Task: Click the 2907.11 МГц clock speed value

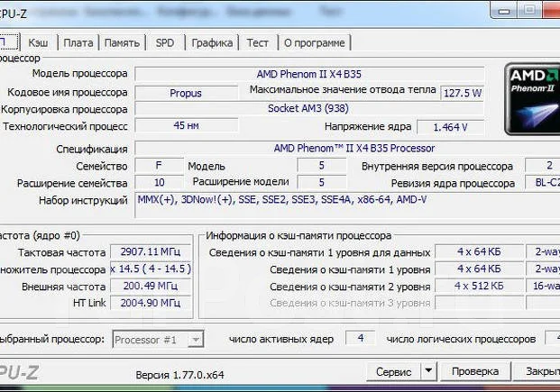Action: pyautogui.click(x=151, y=252)
